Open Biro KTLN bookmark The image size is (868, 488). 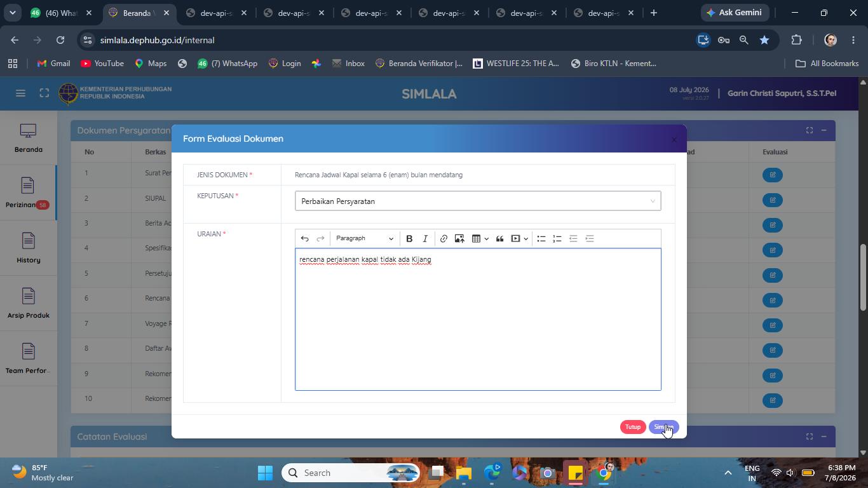tap(614, 64)
